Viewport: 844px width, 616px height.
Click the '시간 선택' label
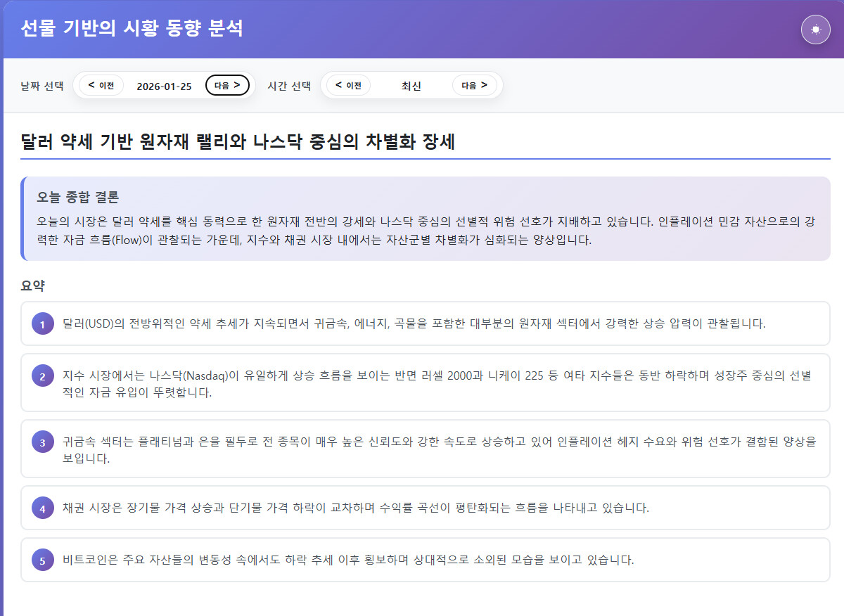coord(289,86)
